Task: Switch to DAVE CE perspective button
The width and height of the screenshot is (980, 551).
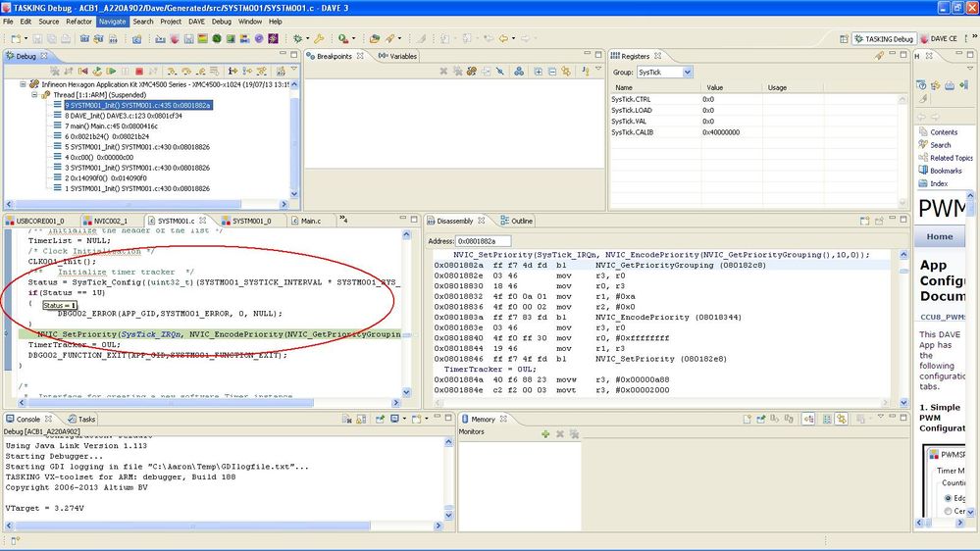Action: click(939, 39)
